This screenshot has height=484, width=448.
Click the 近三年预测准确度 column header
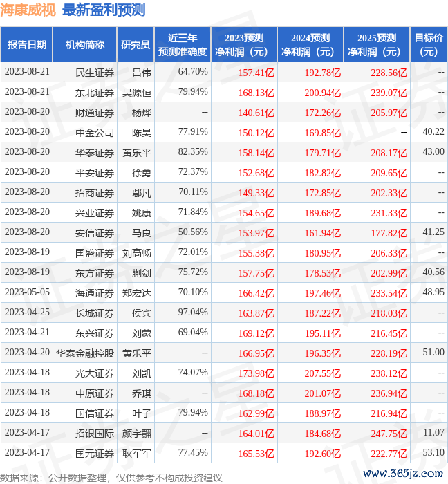(183, 45)
